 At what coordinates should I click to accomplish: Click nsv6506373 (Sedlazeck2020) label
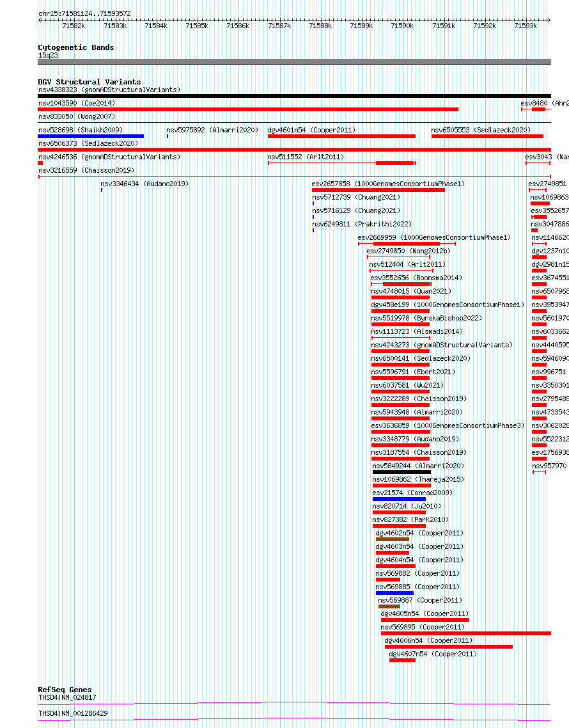click(x=88, y=143)
